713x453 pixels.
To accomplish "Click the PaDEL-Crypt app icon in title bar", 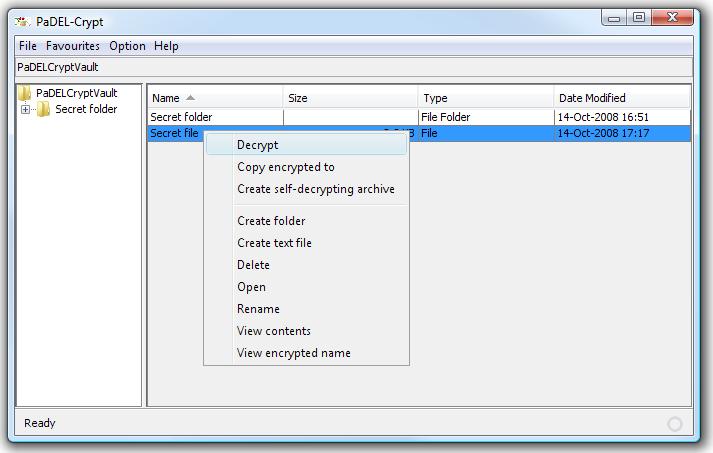I will 21,21.
